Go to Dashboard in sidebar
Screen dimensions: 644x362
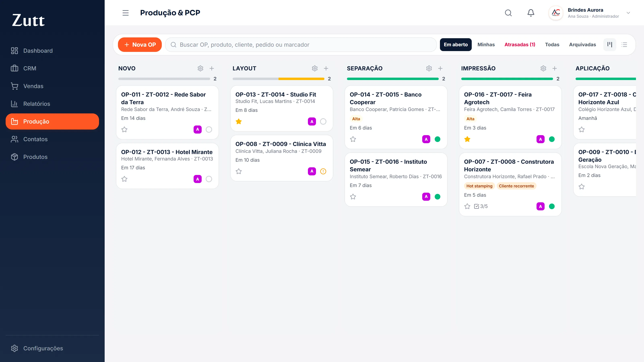pos(52,51)
